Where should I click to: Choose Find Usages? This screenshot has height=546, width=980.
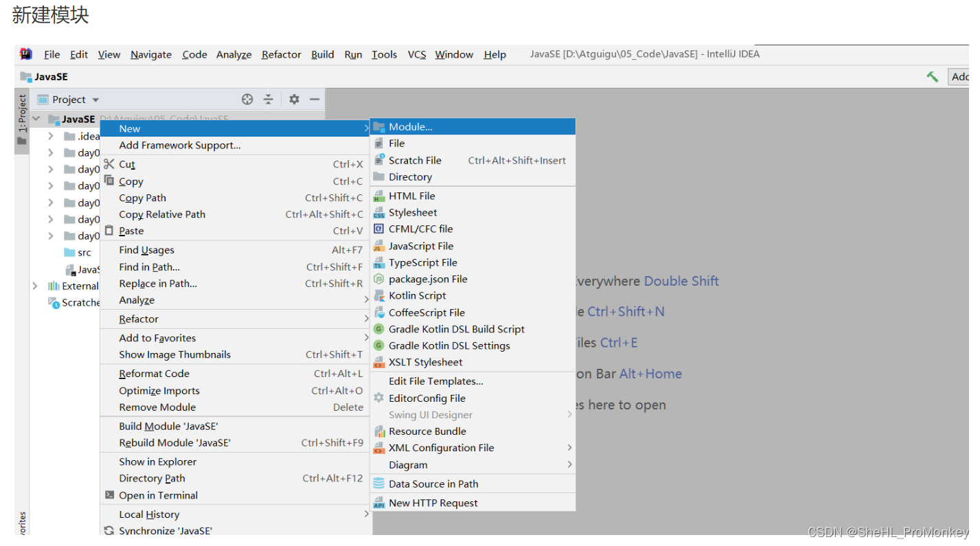236,250
